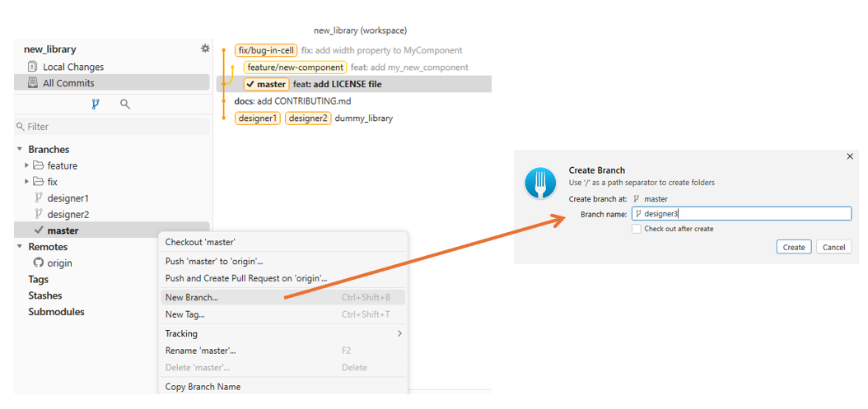This screenshot has width=868, height=409.
Task: Open the Tags section
Action: tap(38, 279)
